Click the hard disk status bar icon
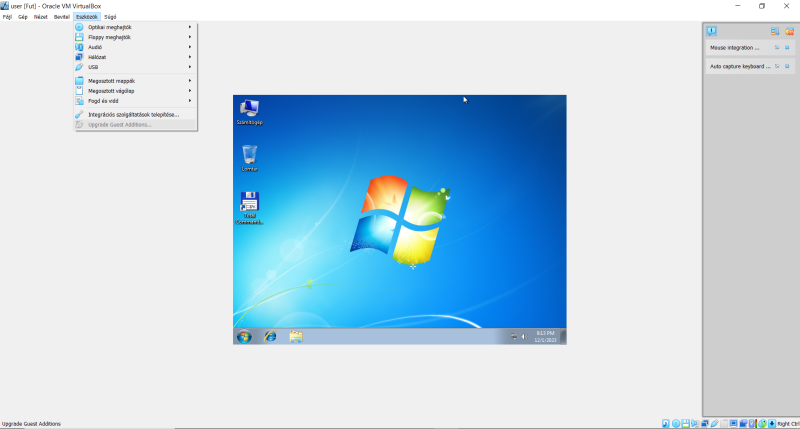Viewport: 800px width, 429px height. pyautogui.click(x=666, y=423)
